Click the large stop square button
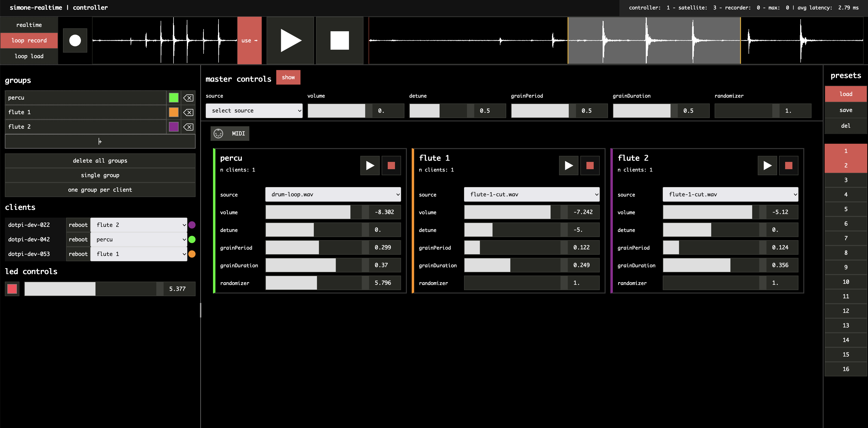 pyautogui.click(x=339, y=40)
